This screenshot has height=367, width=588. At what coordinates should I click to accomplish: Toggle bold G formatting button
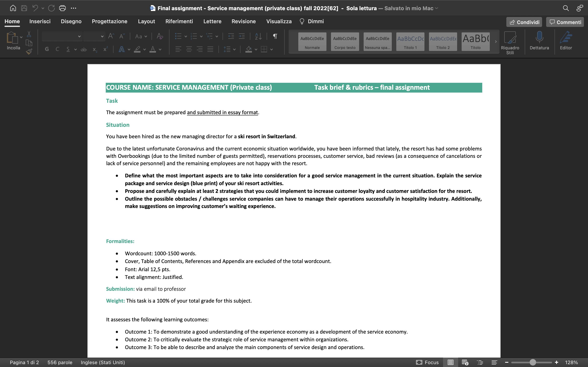tap(47, 49)
